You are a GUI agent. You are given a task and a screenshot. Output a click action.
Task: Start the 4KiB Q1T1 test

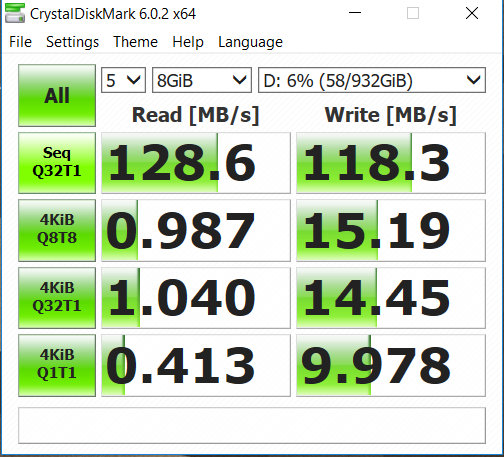[57, 365]
